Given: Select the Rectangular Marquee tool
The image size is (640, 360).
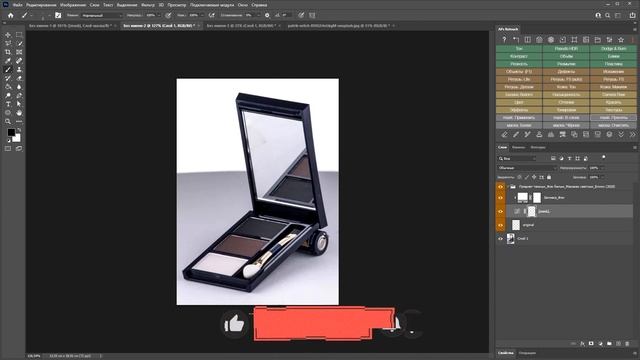Looking at the screenshot, I should [19, 35].
